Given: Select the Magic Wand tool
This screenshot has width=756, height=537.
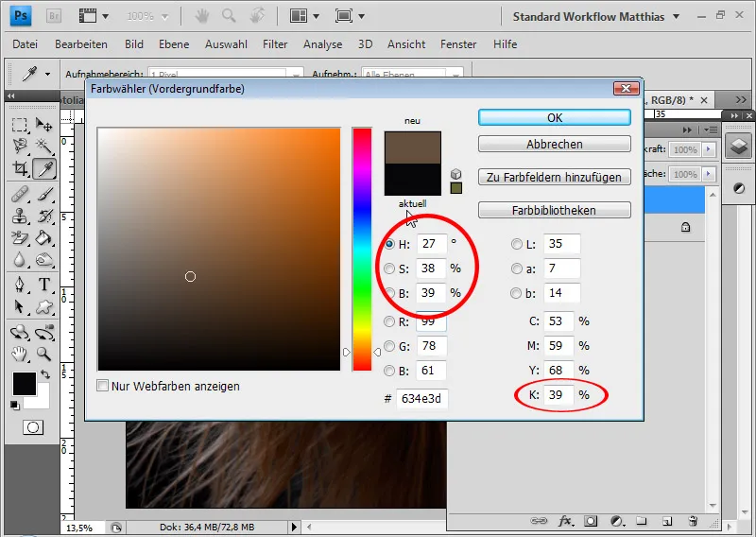Looking at the screenshot, I should [43, 147].
